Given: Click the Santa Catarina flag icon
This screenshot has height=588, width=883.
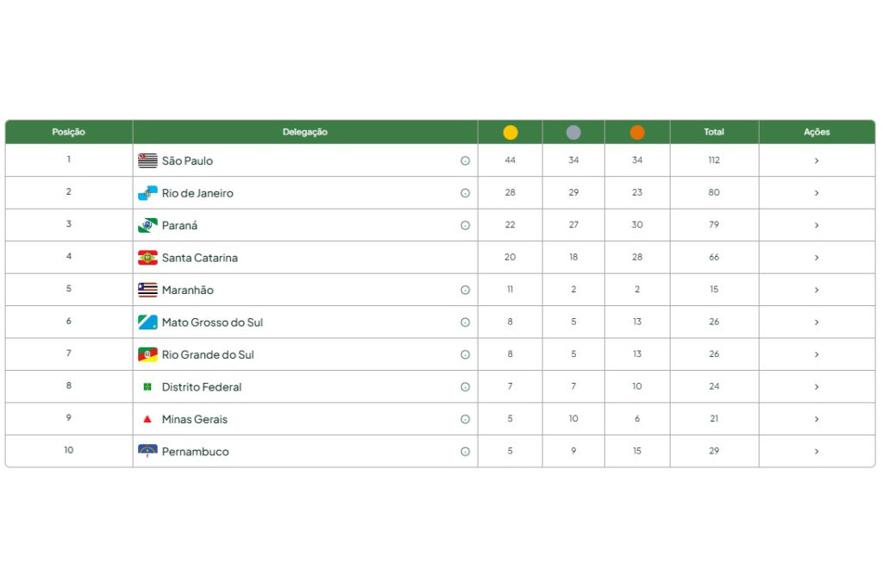Looking at the screenshot, I should 147,258.
